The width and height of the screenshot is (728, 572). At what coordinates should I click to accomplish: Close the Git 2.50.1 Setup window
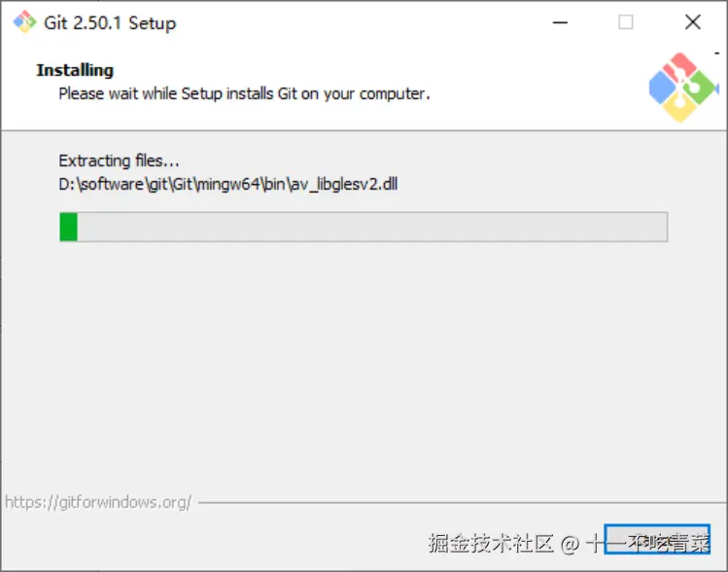693,22
